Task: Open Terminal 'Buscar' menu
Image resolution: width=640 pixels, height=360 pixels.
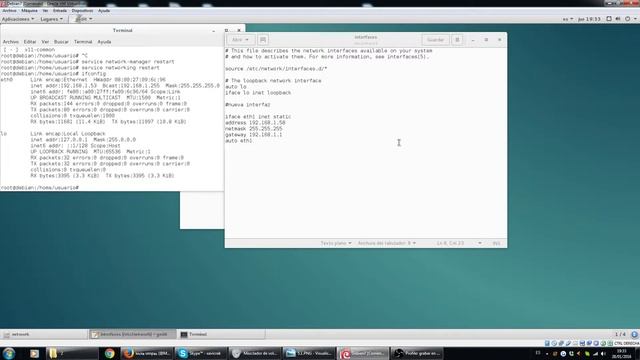Action: click(x=61, y=42)
